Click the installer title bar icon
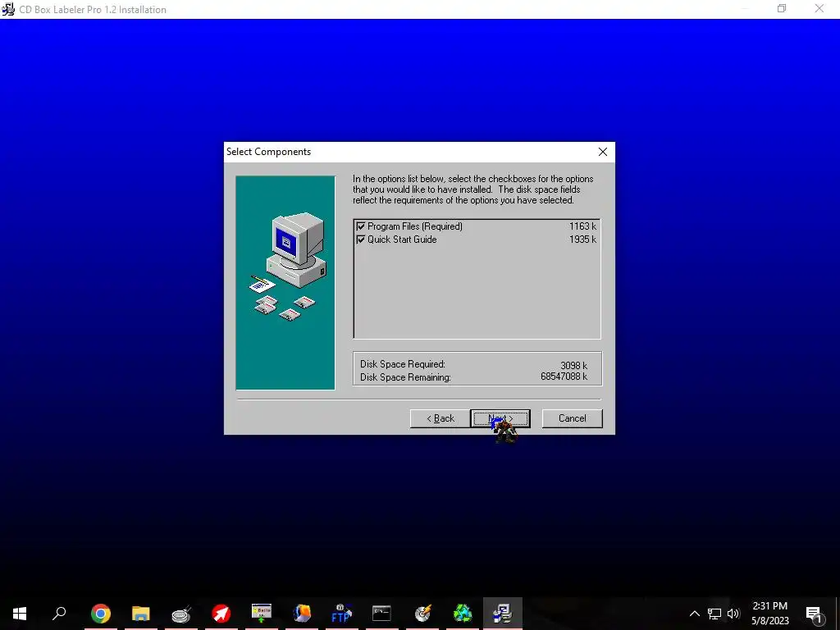Image resolution: width=840 pixels, height=630 pixels. click(8, 9)
